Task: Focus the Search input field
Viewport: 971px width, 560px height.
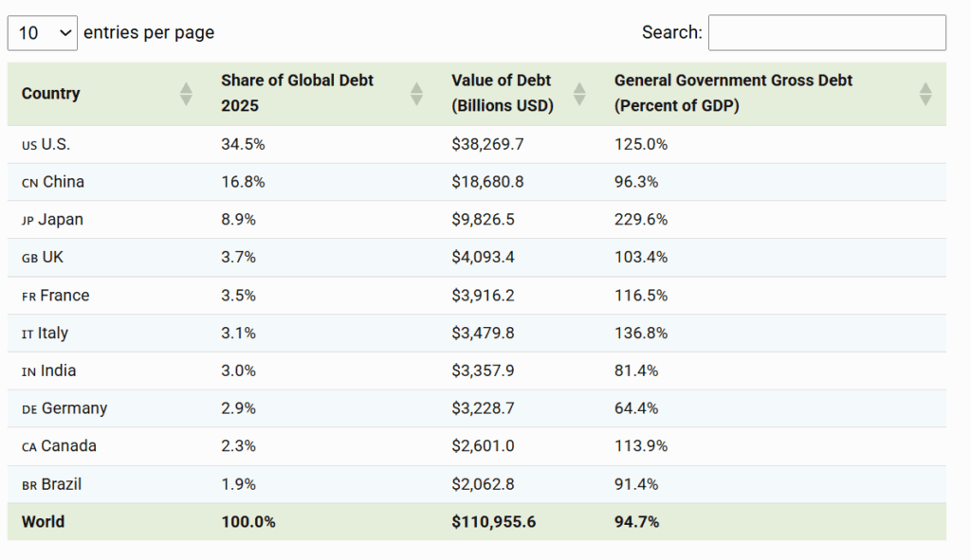Action: pyautogui.click(x=826, y=32)
